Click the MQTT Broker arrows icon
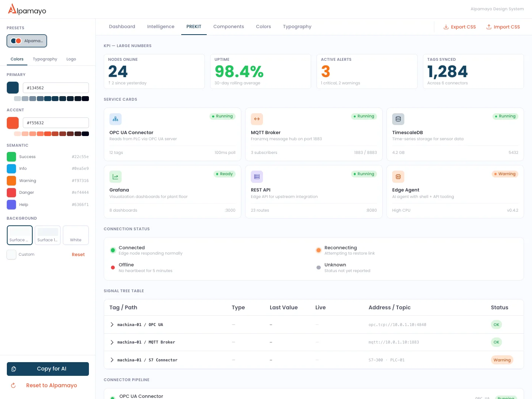 click(x=257, y=119)
